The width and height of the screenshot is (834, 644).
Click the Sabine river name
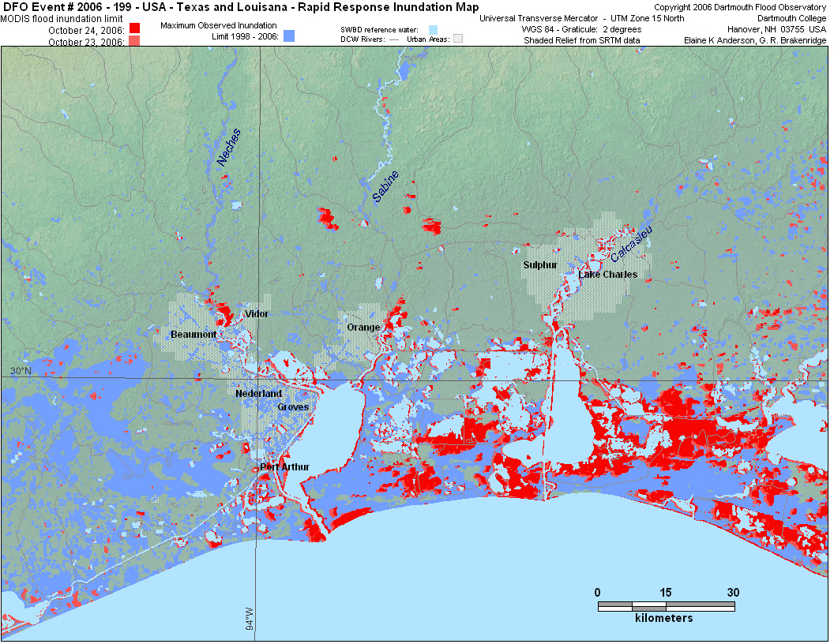click(386, 186)
